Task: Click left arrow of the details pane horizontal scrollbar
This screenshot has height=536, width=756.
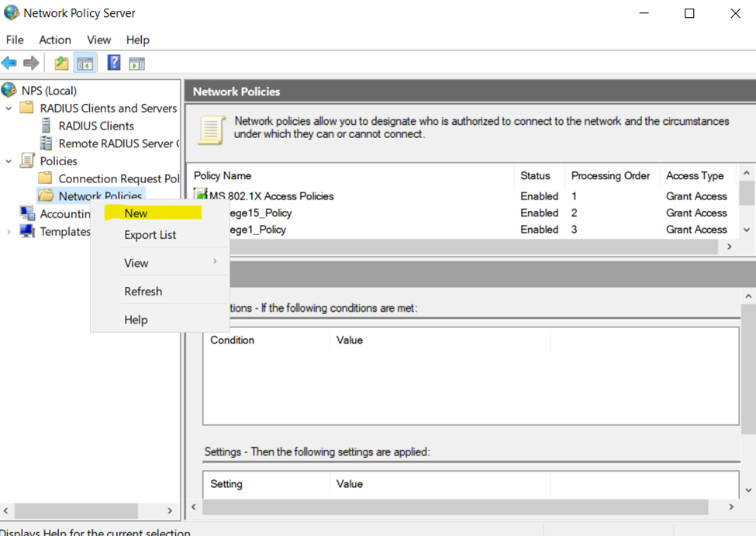Action: tap(194, 507)
